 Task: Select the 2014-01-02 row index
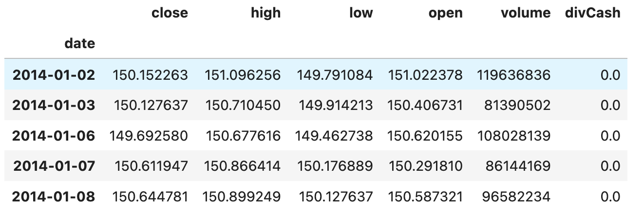54,75
